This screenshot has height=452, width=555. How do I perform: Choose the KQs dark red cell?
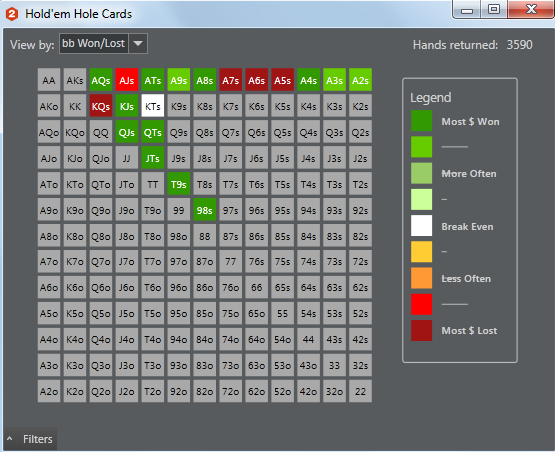point(101,106)
